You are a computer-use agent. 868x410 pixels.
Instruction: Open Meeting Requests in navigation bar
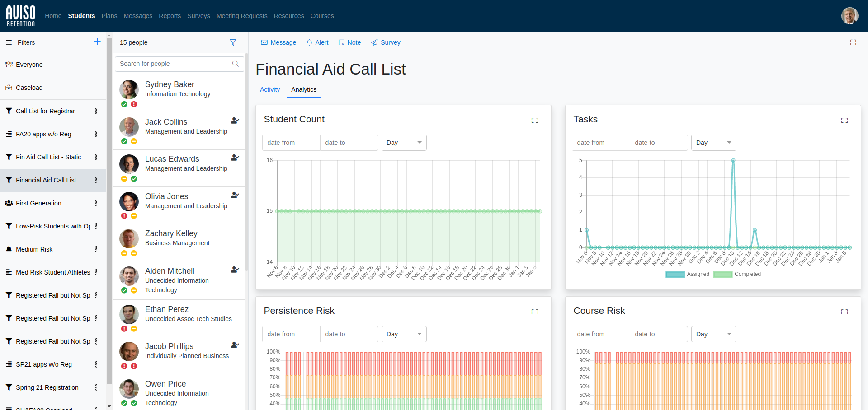coord(242,16)
